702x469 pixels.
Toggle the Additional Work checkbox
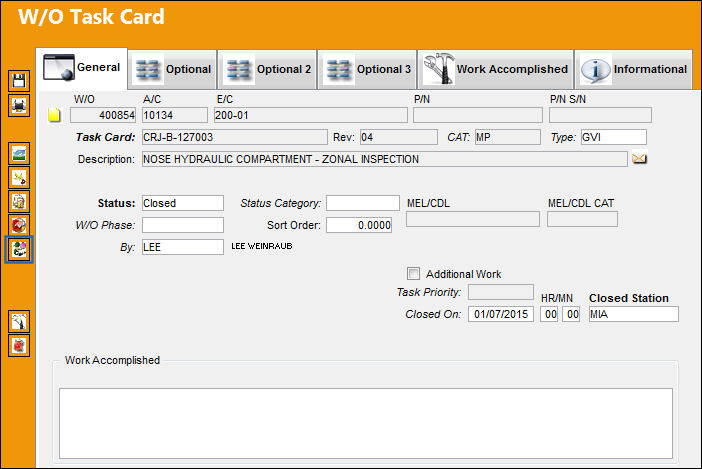point(413,273)
